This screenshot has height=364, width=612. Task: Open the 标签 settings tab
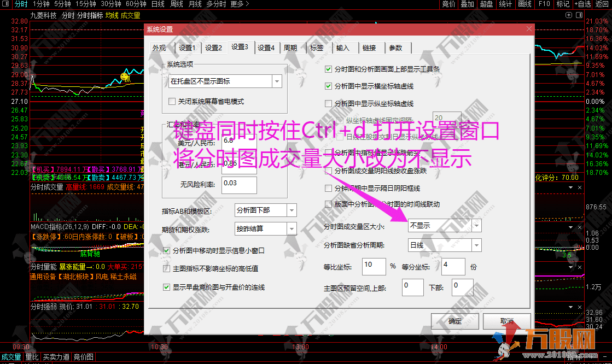317,48
